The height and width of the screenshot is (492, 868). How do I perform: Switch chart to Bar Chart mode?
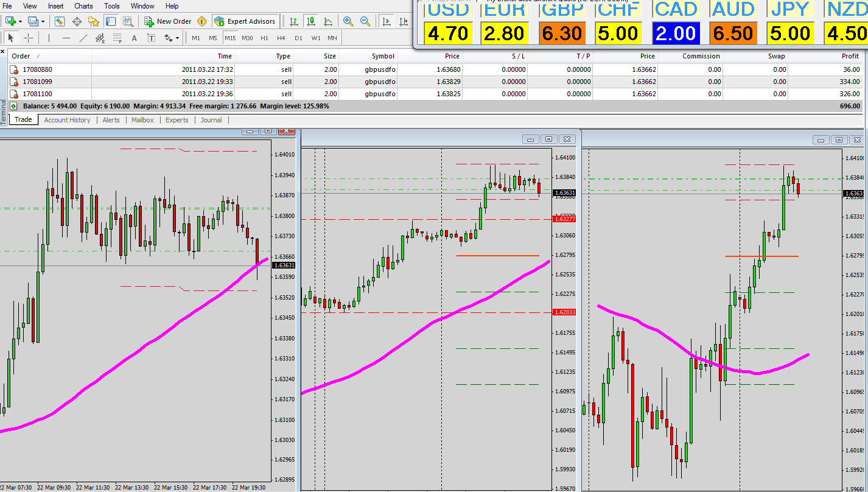pyautogui.click(x=294, y=21)
